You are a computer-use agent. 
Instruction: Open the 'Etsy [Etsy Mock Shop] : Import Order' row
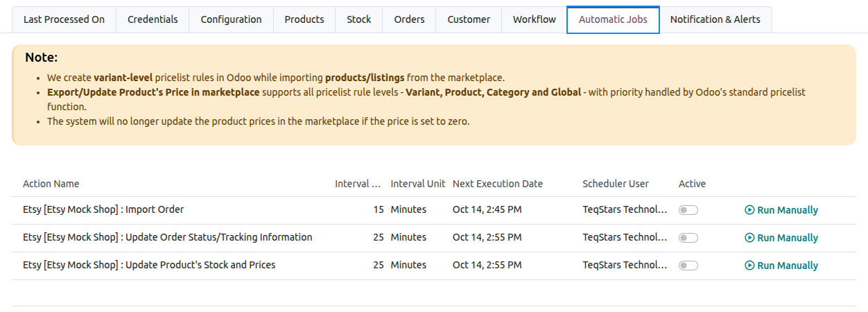(434, 209)
